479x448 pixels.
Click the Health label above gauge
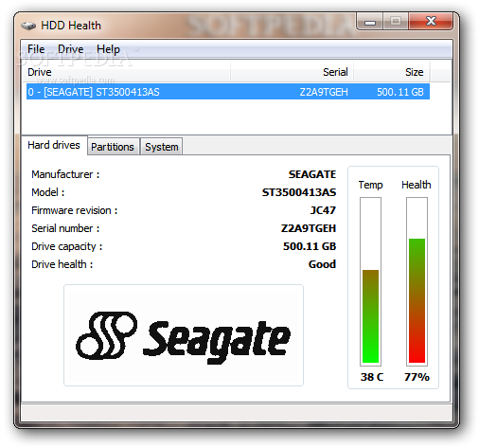pos(417,185)
